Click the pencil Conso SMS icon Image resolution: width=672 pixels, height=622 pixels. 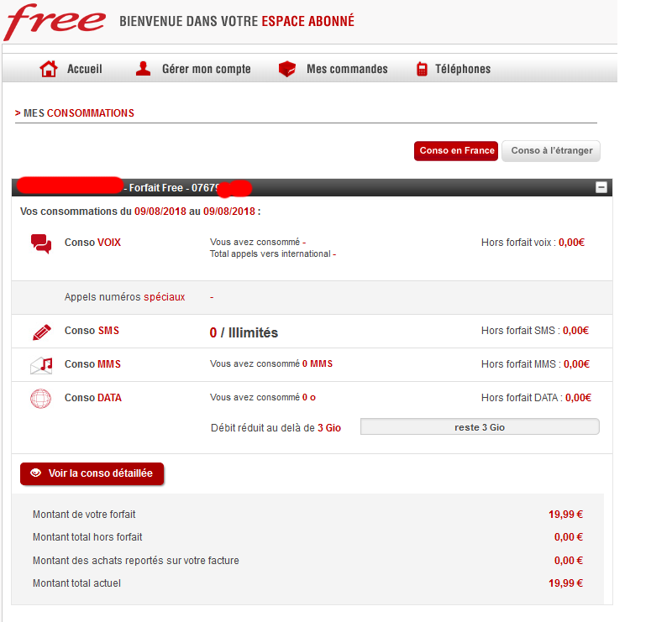point(41,332)
